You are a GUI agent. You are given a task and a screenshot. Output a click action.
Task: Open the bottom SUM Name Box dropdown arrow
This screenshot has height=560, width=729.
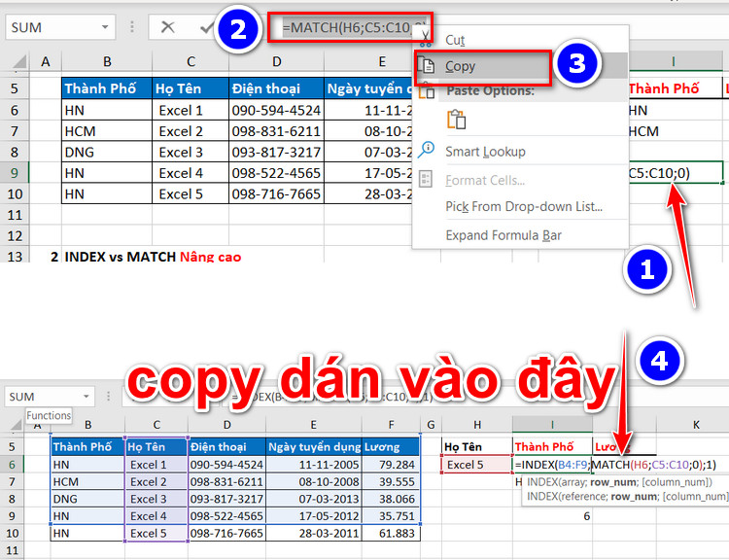click(x=86, y=397)
